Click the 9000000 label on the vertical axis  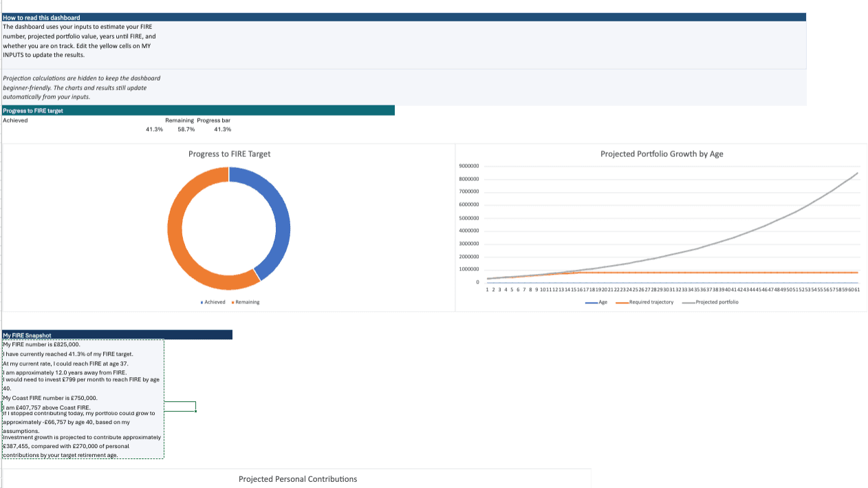(x=468, y=167)
